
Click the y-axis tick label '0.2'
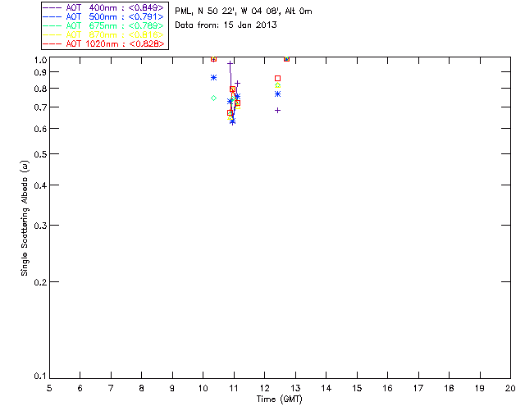click(x=40, y=282)
